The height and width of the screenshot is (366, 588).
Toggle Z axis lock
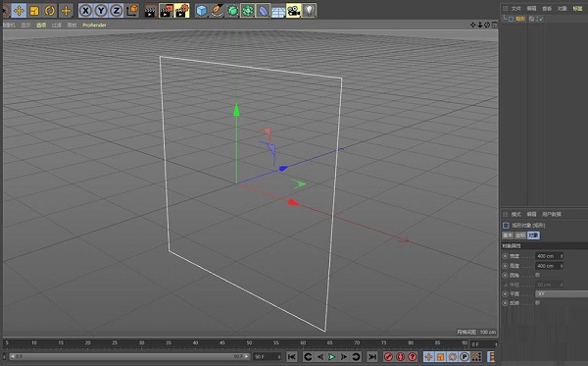[117, 11]
